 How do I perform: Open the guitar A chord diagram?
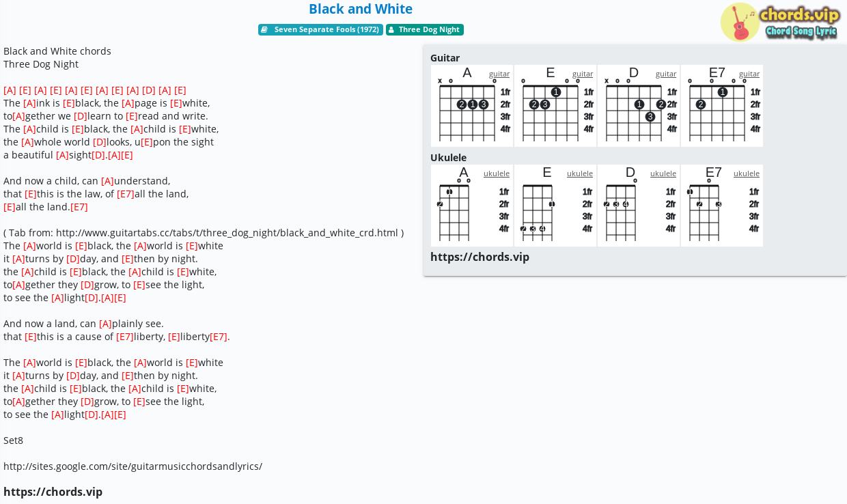pos(472,106)
